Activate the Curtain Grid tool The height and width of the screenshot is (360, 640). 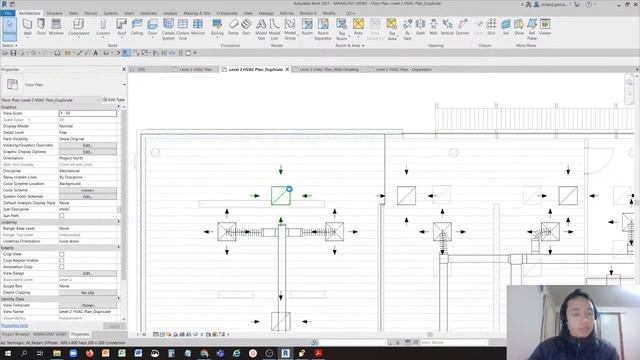click(183, 29)
